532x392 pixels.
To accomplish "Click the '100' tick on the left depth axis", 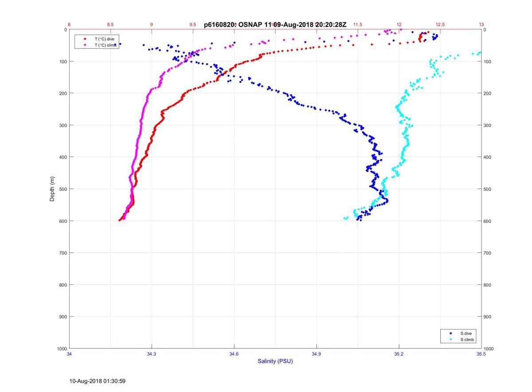I will click(x=63, y=62).
